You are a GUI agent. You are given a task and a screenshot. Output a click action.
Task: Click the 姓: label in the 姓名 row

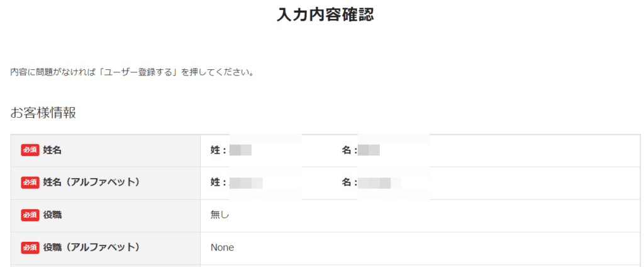[x=218, y=150]
